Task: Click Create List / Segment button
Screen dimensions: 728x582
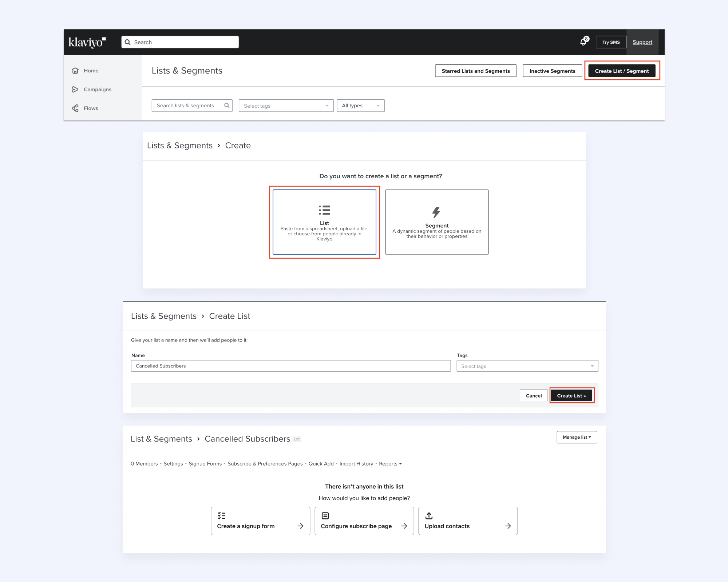Action: [x=622, y=71]
